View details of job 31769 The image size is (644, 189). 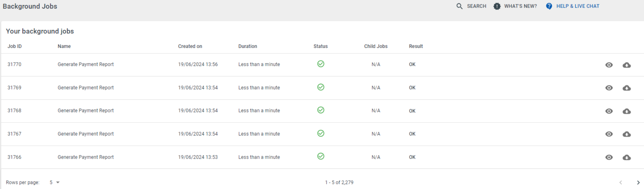[x=609, y=88]
